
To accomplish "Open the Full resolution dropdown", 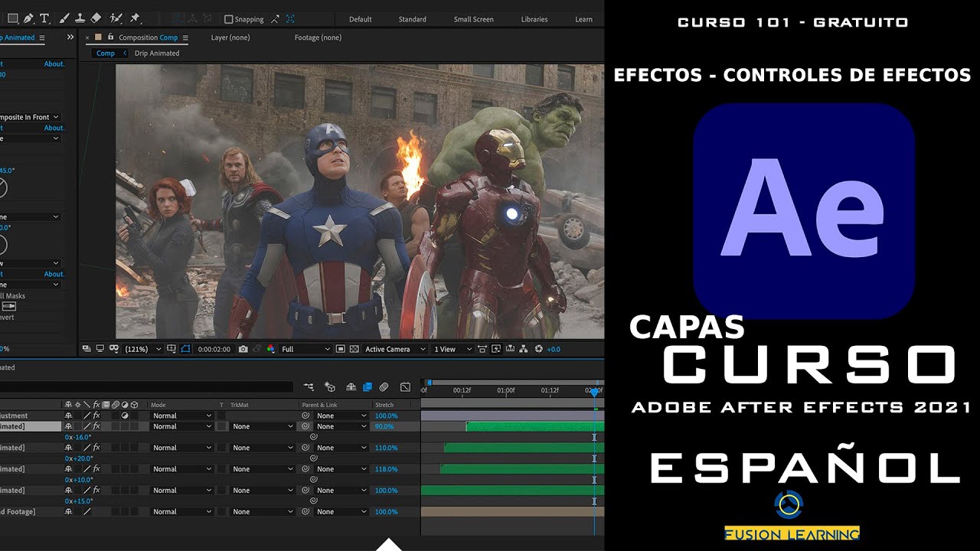I will pyautogui.click(x=305, y=349).
